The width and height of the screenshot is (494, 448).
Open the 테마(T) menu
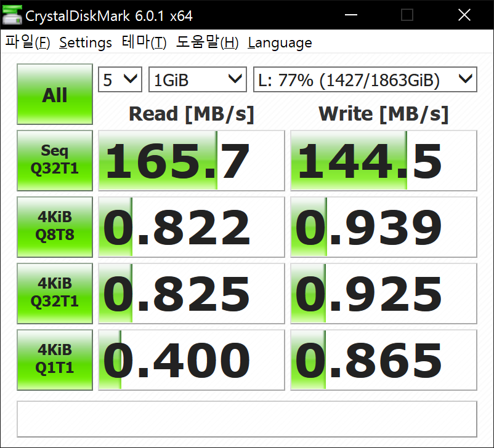pyautogui.click(x=144, y=42)
